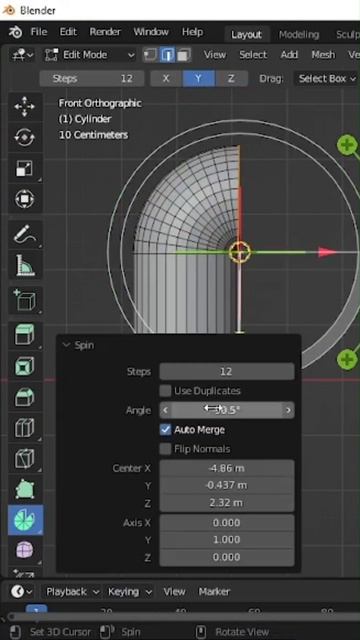The height and width of the screenshot is (640, 360).
Task: Select the Extrude Region tool
Action: [x=25, y=336]
